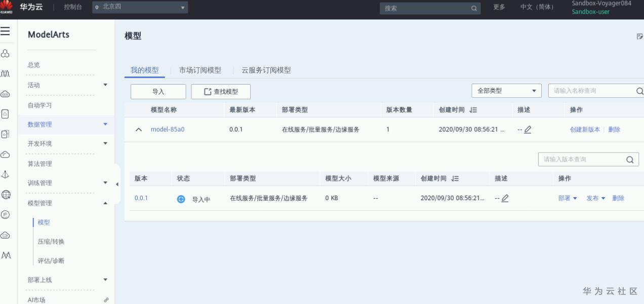Edit description pencil for version 0.0.1
The image size is (644, 304).
(x=505, y=199)
